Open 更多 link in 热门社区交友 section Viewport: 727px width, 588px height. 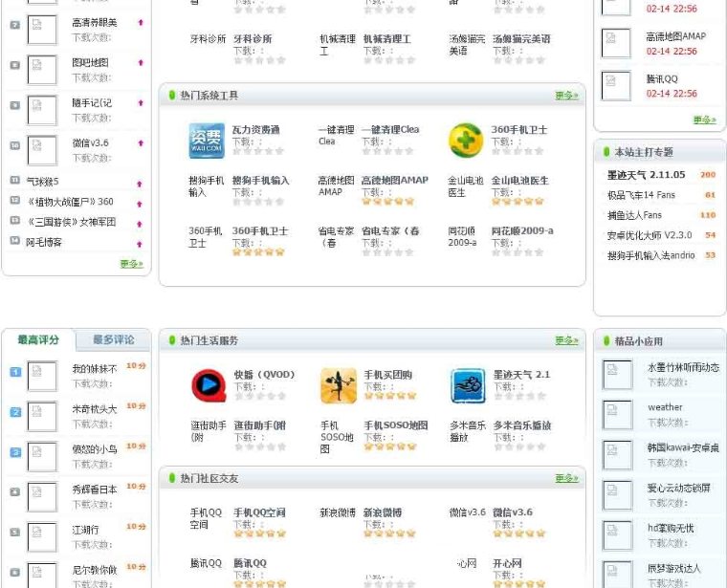point(566,478)
